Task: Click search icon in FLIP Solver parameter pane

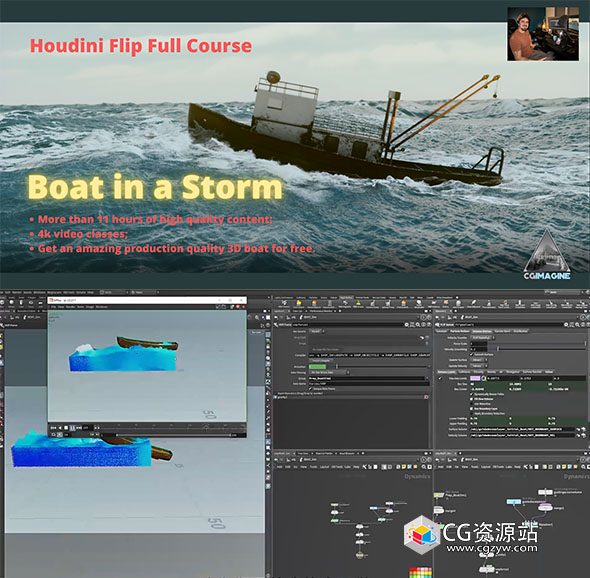Action: (578, 325)
